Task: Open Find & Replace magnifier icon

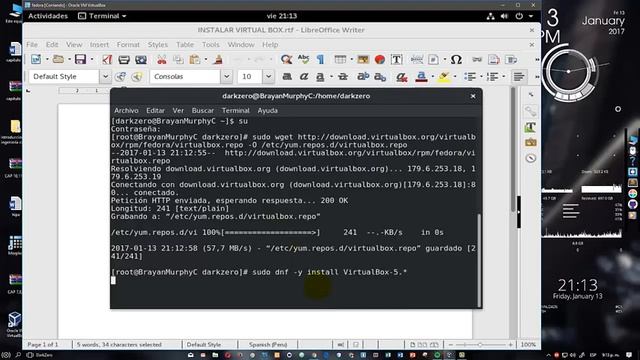Action: coord(287,60)
